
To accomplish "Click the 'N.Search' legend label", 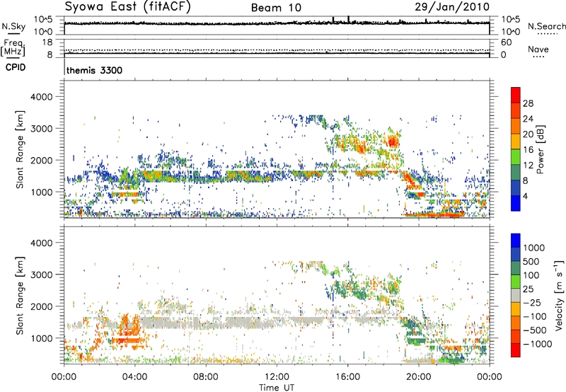I will pos(546,26).
